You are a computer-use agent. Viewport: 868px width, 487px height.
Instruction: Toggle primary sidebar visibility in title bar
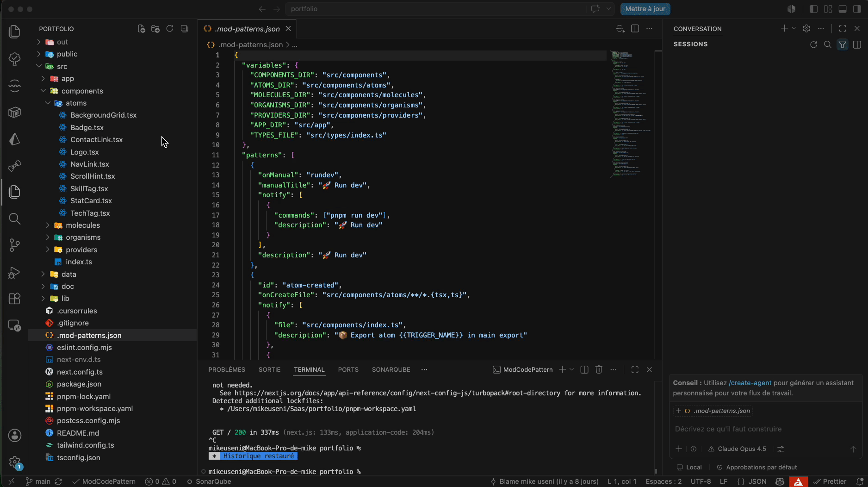(813, 9)
